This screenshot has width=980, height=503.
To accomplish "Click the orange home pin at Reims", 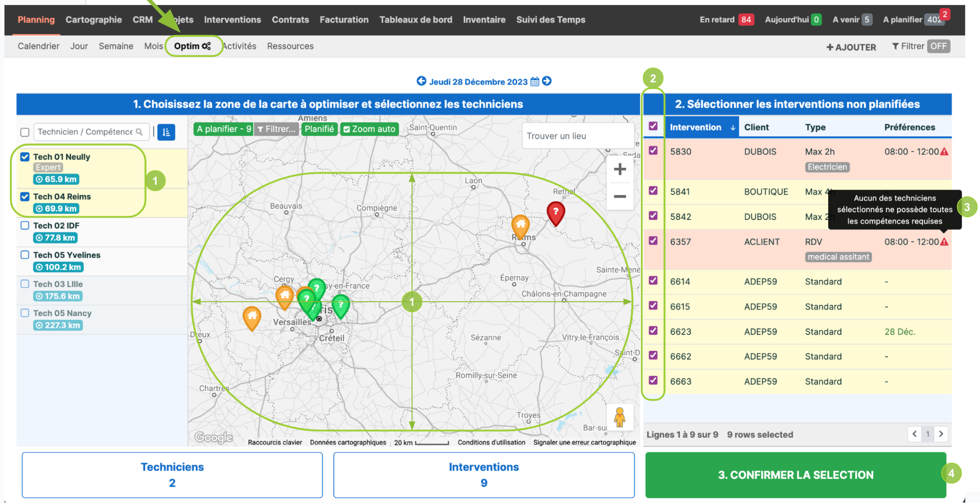I will pyautogui.click(x=520, y=226).
